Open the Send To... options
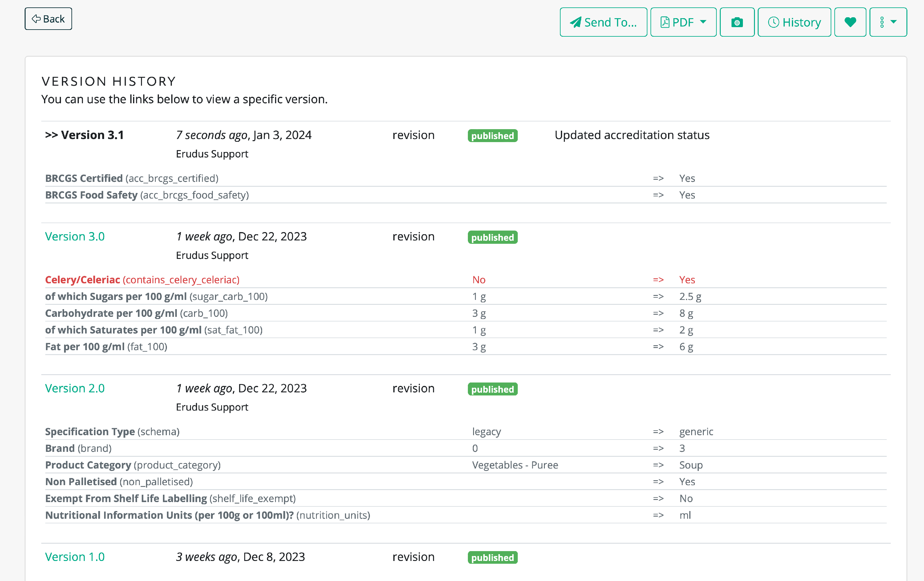Screen dimensions: 924x581 point(603,22)
